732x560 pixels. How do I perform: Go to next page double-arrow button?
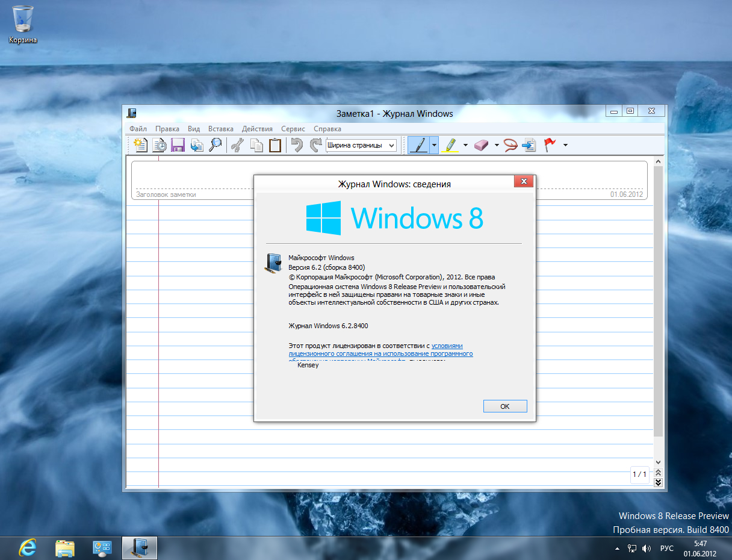(658, 482)
